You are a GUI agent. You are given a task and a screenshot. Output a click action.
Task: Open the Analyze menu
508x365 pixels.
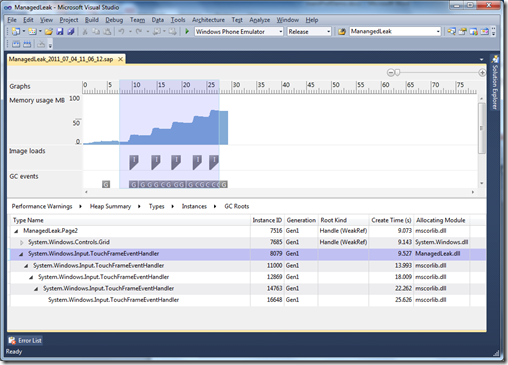coord(260,20)
